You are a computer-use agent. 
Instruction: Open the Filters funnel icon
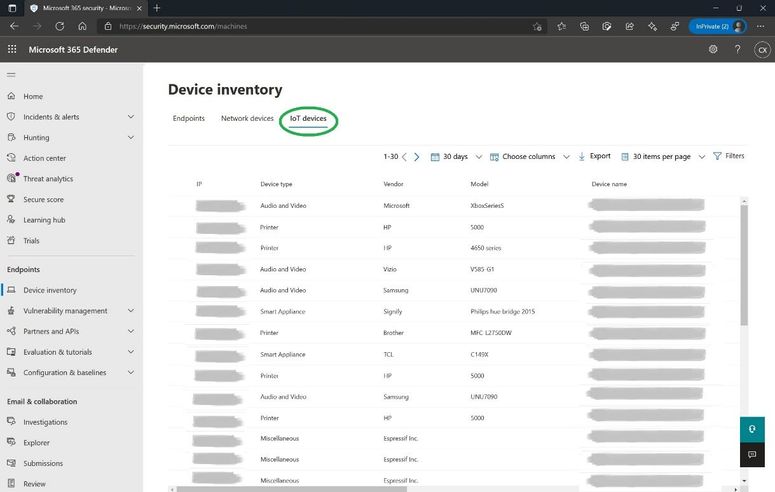click(x=717, y=156)
